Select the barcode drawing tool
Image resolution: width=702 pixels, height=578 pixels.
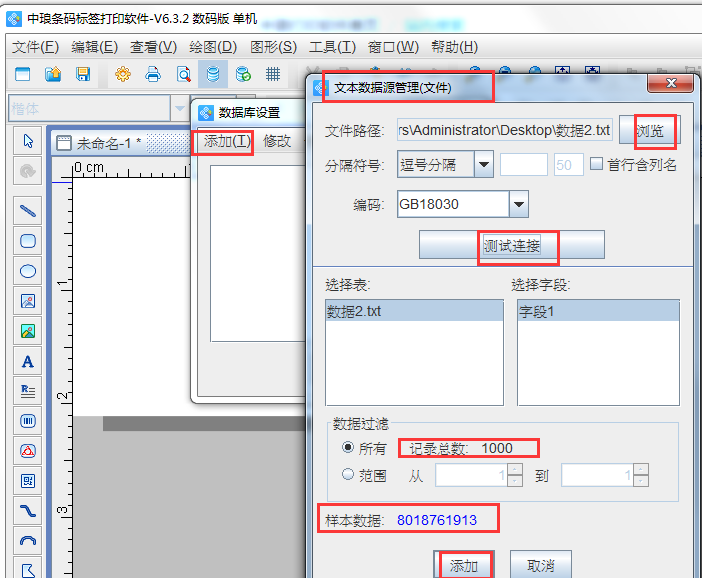(x=28, y=421)
